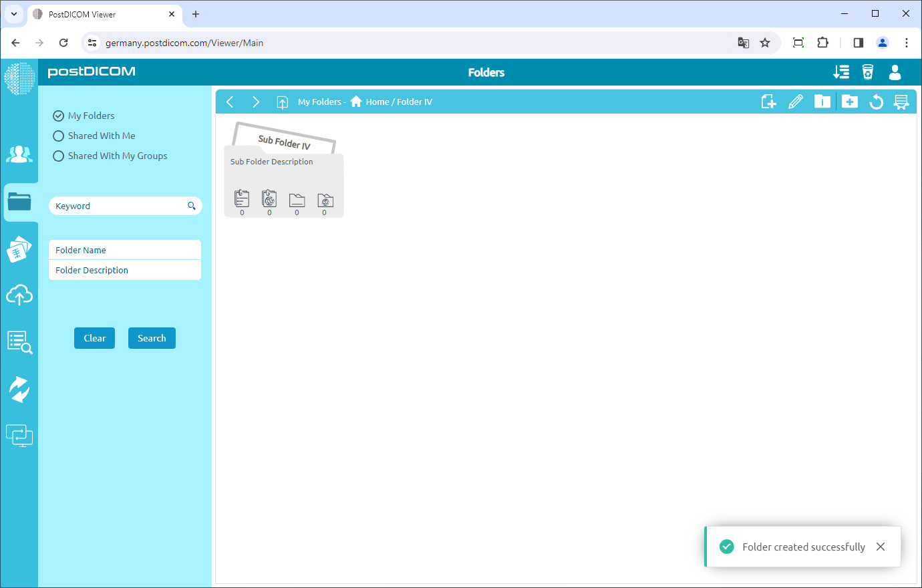
Task: Select the pencil edit icon in toolbar
Action: [796, 101]
